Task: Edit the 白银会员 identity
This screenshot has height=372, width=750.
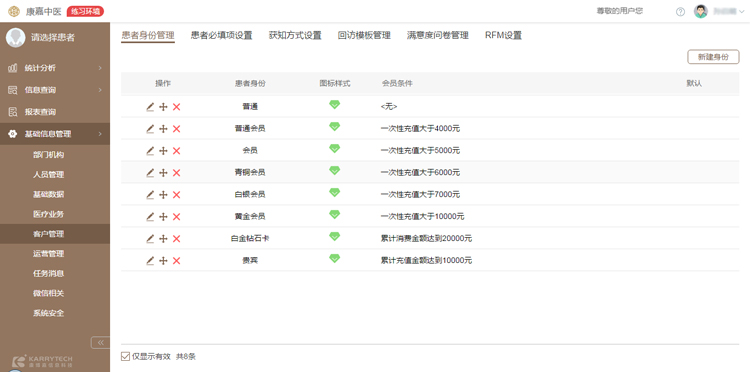Action: (150, 195)
